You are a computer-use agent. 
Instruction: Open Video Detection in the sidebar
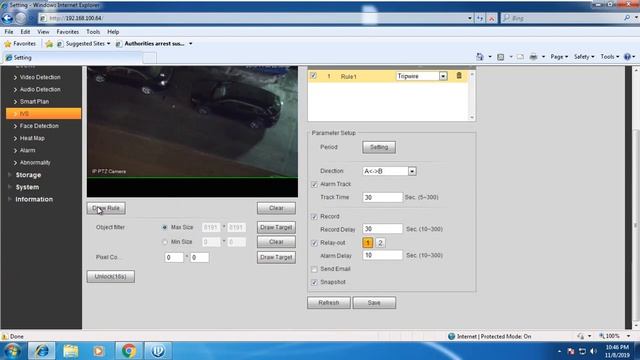40,77
